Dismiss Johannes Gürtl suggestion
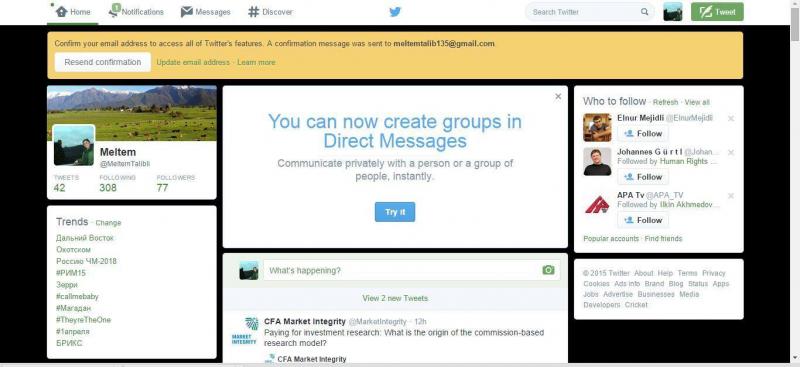 tap(731, 152)
